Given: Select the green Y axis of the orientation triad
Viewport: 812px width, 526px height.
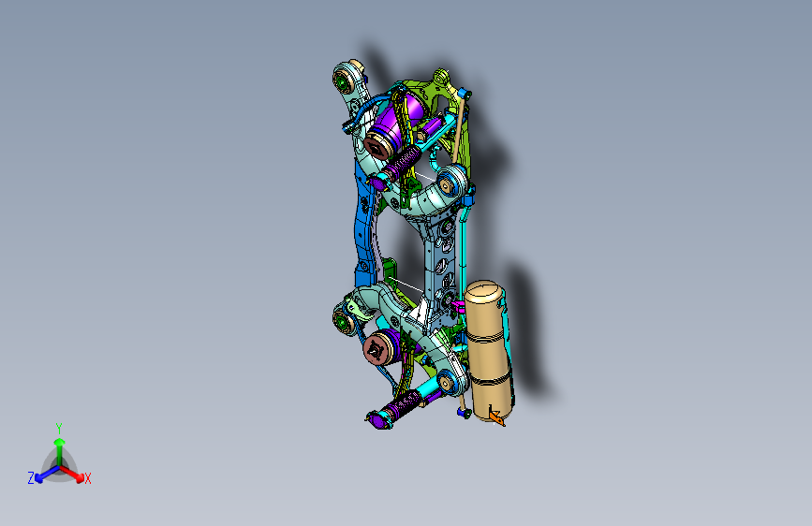Looking at the screenshot, I should tap(60, 451).
